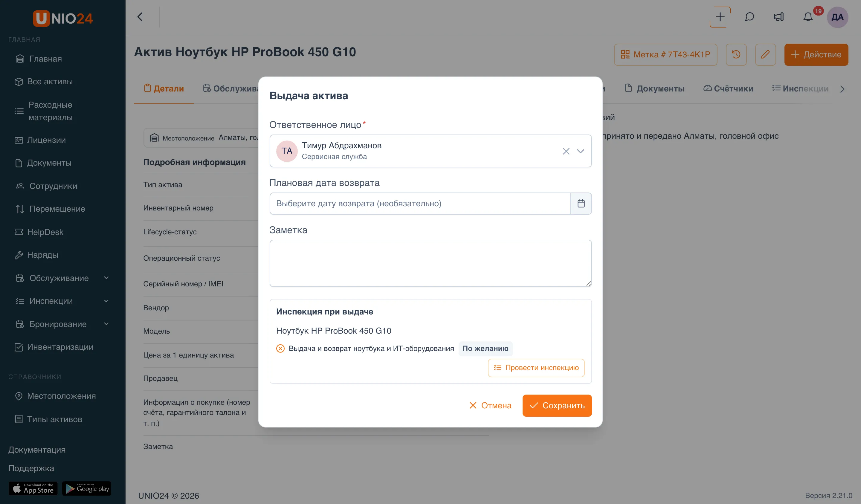Click the Метка # 7T43-4K1P button
861x504 pixels.
(665, 54)
